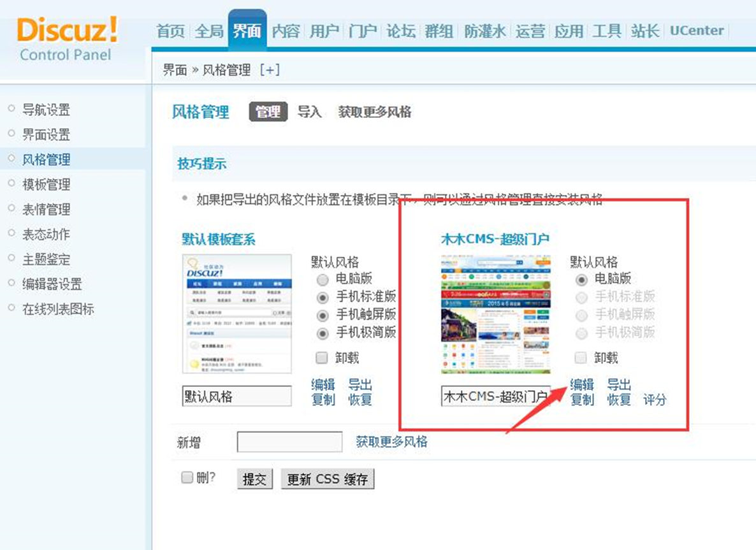Viewport: 756px width, 550px height.
Task: Open 编辑器设置 in the sidebar
Action: (52, 284)
